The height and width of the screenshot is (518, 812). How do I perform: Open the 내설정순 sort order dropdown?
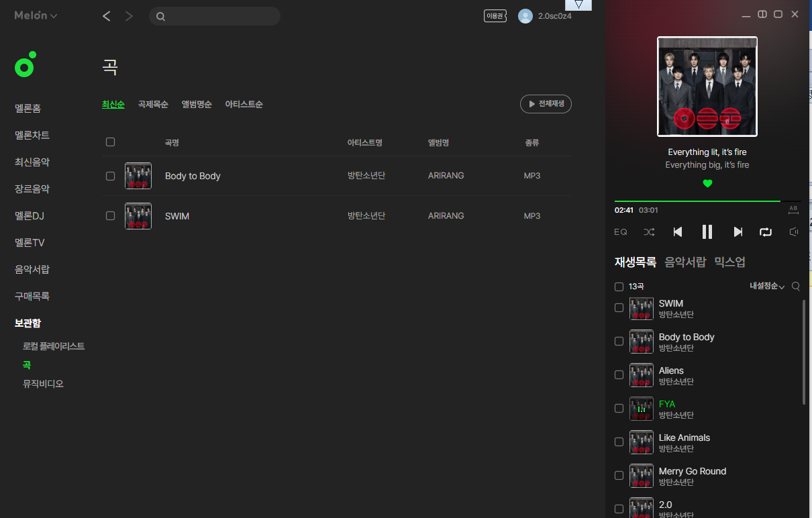pos(766,287)
